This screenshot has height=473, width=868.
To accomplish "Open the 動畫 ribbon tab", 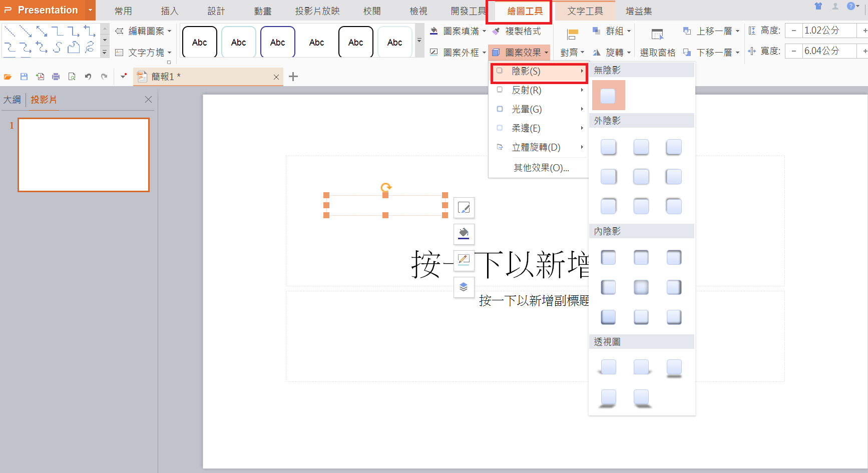I will point(263,11).
